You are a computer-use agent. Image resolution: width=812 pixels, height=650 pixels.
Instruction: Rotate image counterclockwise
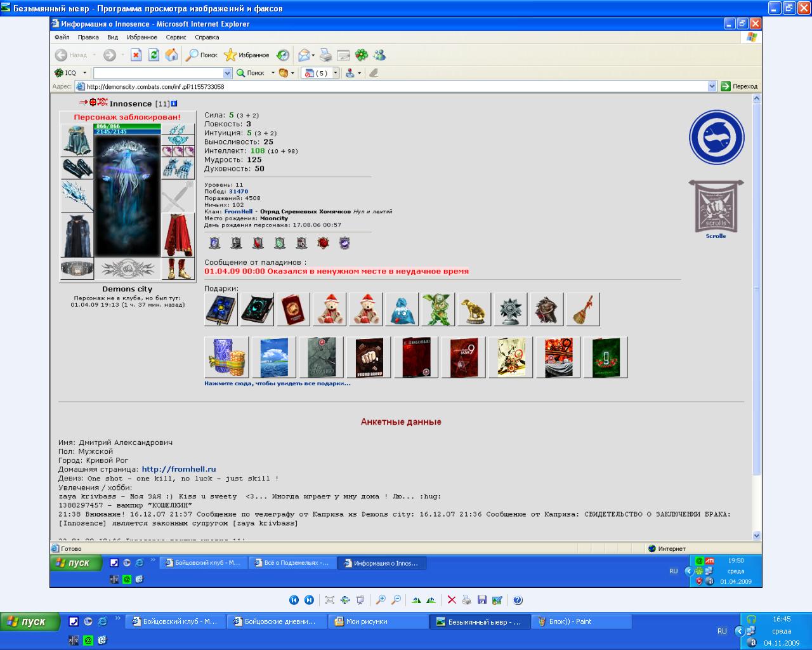[431, 600]
